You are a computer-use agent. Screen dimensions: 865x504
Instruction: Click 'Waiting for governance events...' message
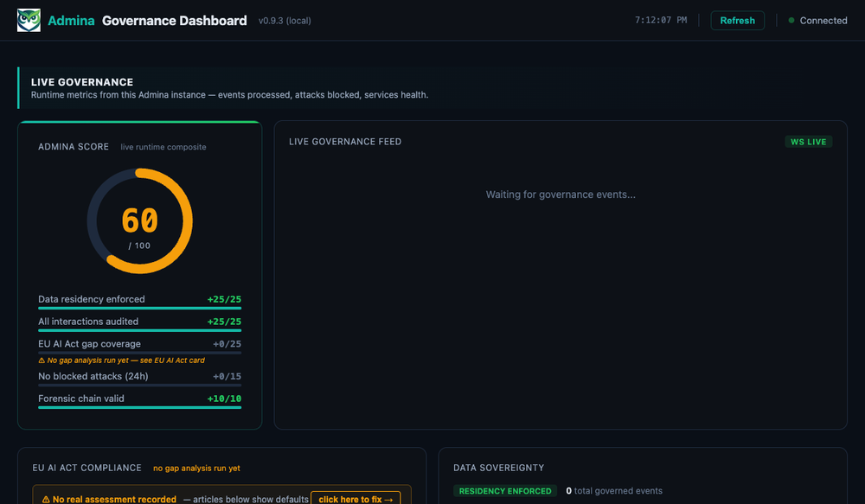click(x=561, y=195)
